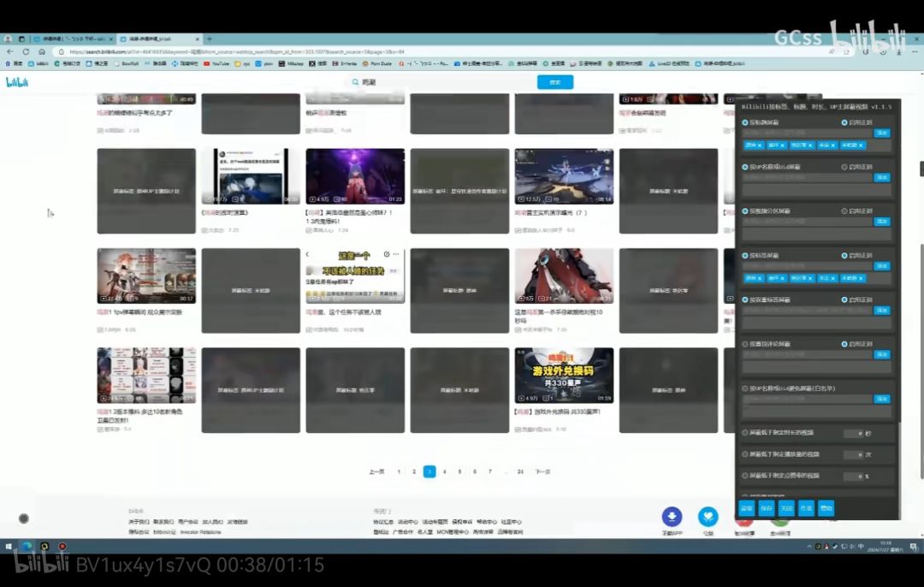Click the blue download APP circle icon
Image resolution: width=924 pixels, height=587 pixels.
672,517
